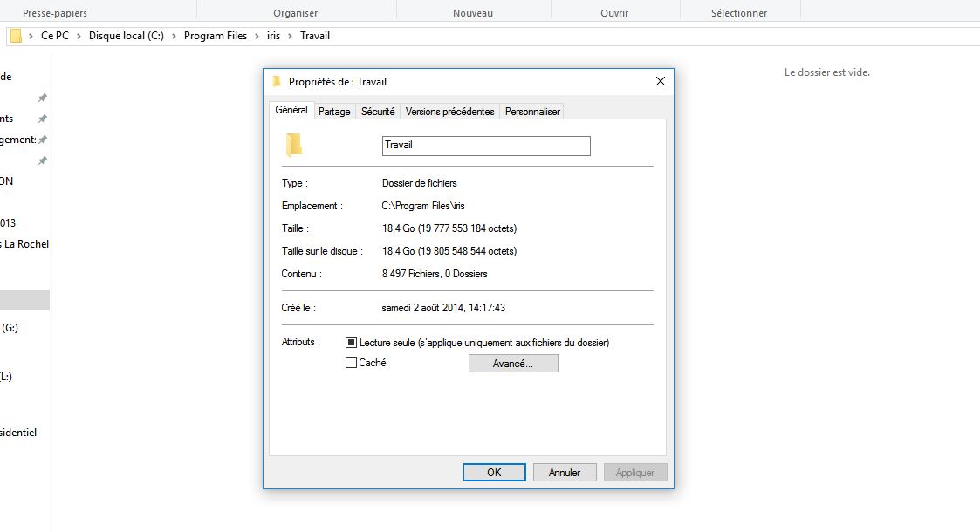
Task: Expand the chevron before Ce PC
Action: [31, 37]
